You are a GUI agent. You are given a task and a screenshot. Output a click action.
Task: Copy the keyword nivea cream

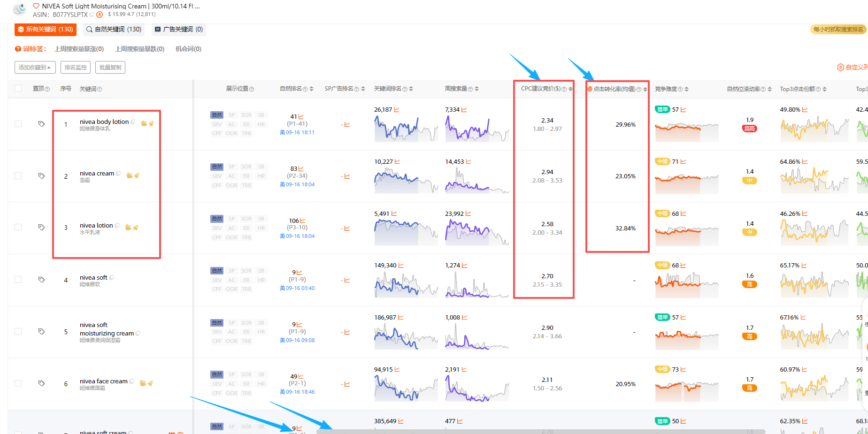[x=118, y=174]
